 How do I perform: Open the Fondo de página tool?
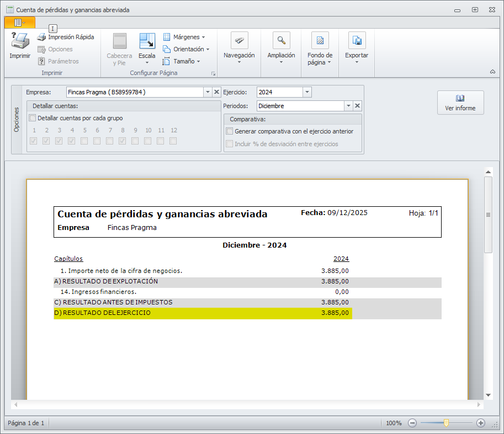[x=320, y=41]
